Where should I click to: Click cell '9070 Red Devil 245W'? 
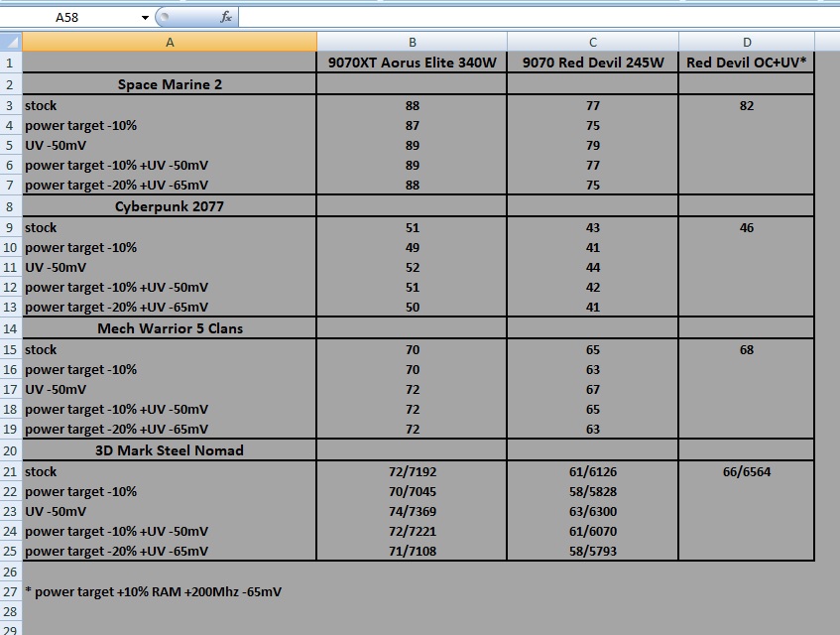592,63
